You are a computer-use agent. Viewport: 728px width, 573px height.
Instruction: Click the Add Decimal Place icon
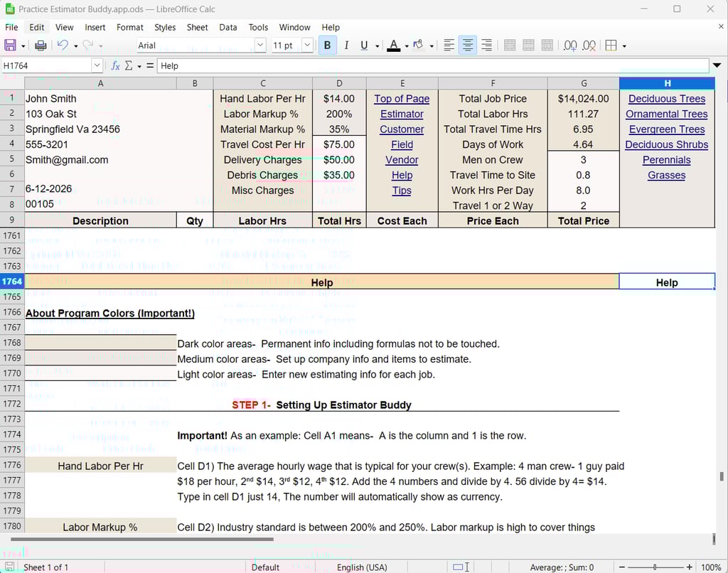click(x=569, y=45)
